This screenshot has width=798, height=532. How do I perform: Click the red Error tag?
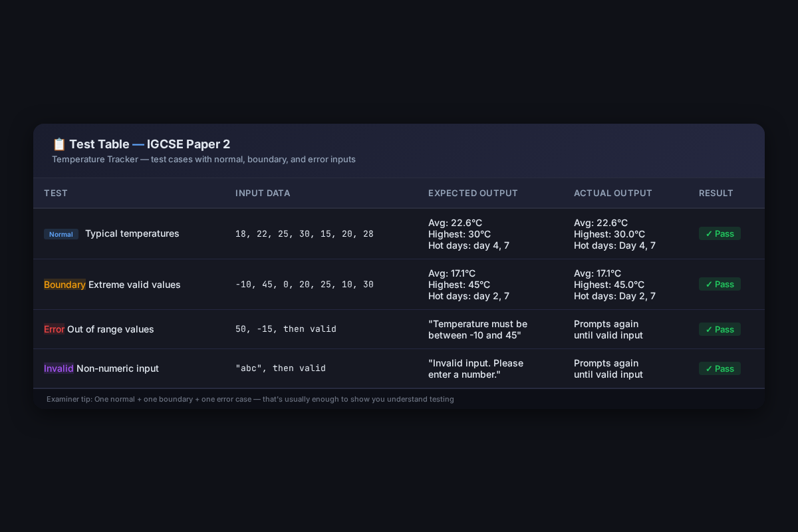click(54, 330)
